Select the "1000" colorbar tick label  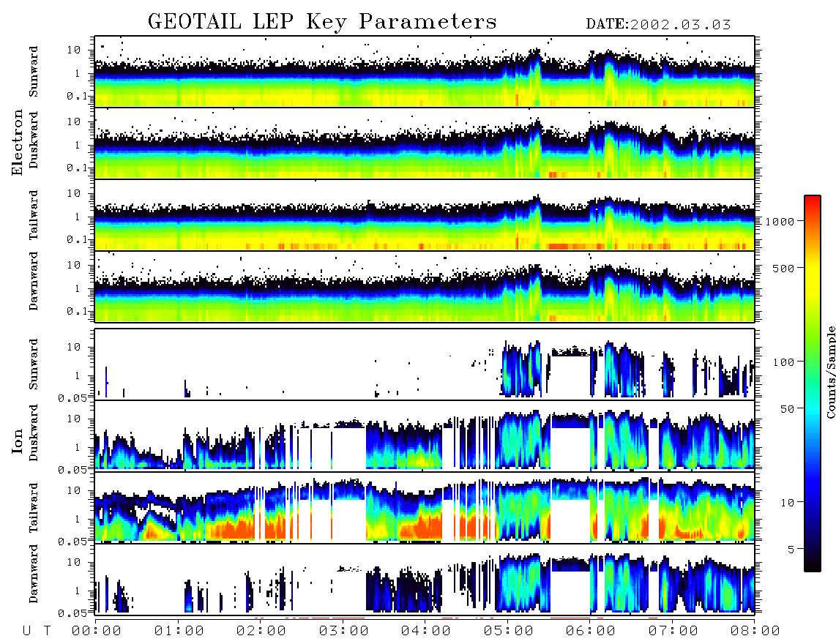coord(780,221)
